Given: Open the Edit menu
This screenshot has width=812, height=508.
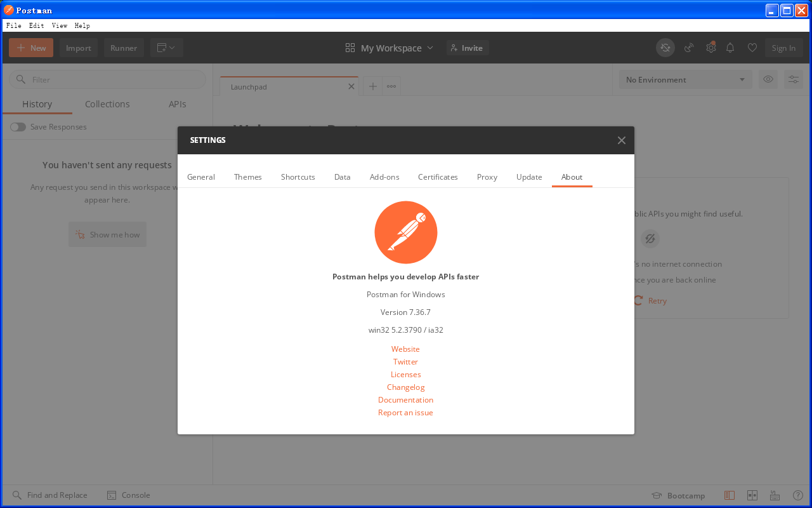Looking at the screenshot, I should 36,25.
